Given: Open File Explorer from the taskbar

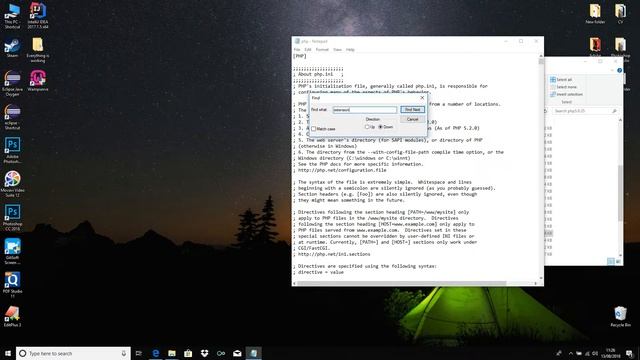Looking at the screenshot, I should [172, 353].
